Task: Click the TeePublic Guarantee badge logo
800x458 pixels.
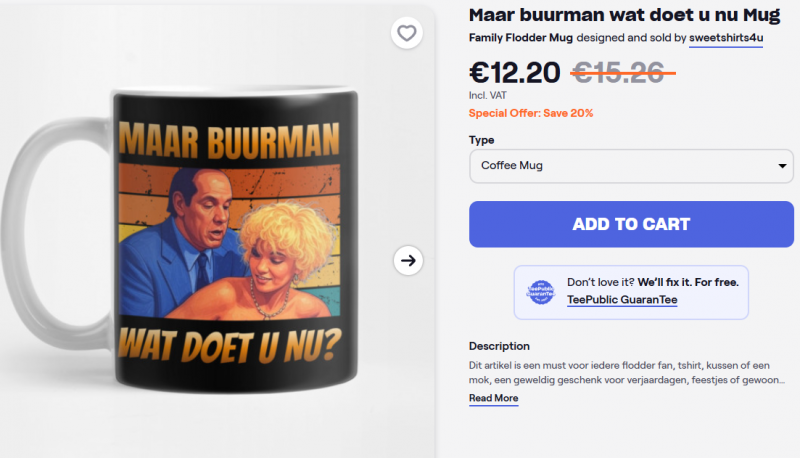Action: pos(542,292)
